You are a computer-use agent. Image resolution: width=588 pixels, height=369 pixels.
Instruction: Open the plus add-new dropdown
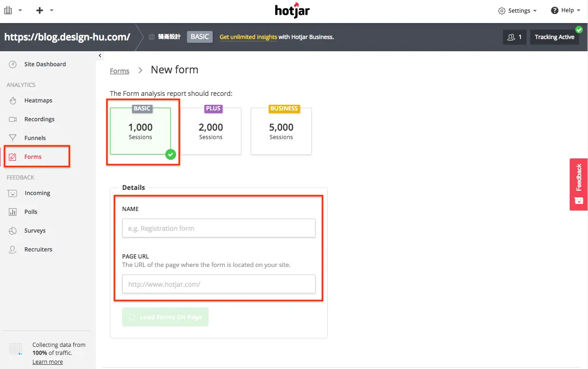45,10
